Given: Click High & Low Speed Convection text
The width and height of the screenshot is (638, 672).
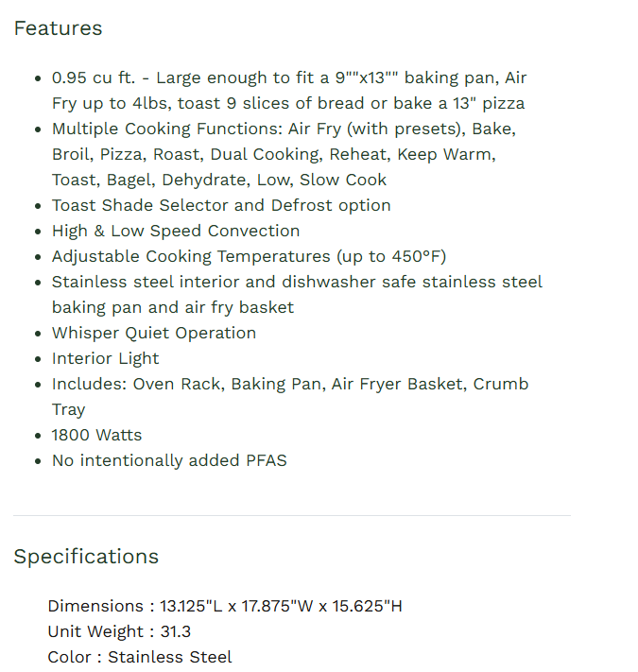Looking at the screenshot, I should pos(176,231).
